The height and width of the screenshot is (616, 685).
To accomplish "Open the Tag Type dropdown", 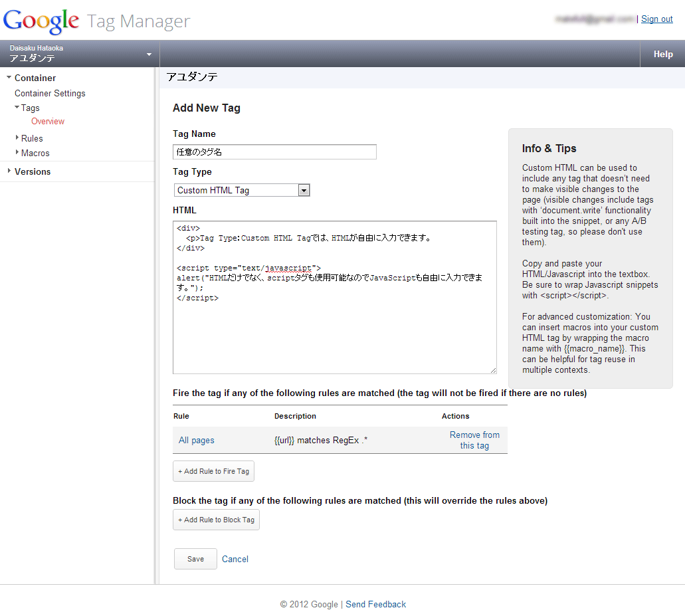I will pos(304,191).
